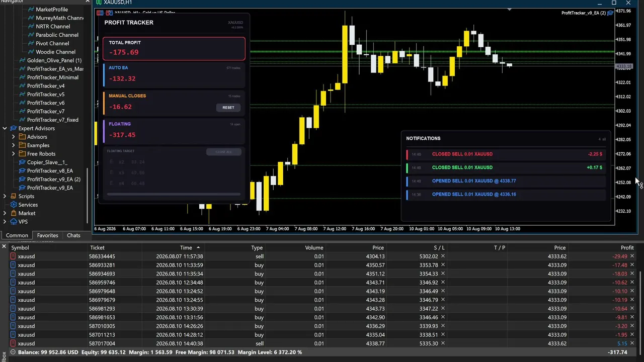Expand the Advisors folder
This screenshot has height=362, width=644.
point(13,137)
